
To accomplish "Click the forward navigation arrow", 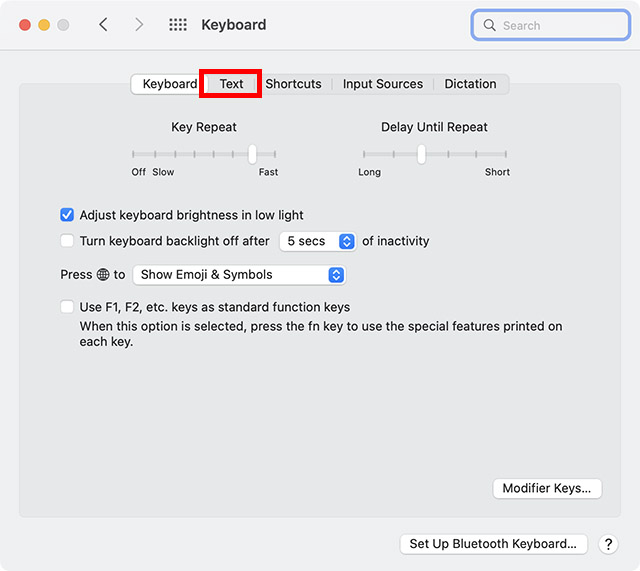I will pos(139,25).
